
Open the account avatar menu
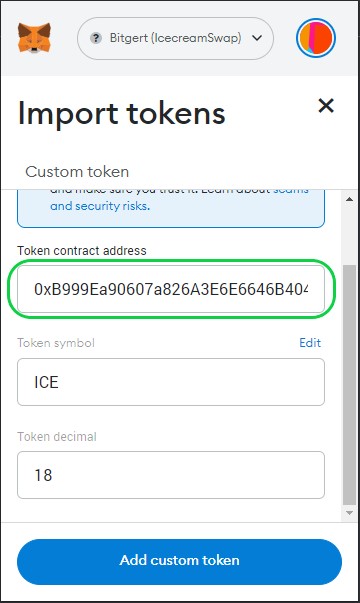(x=316, y=38)
